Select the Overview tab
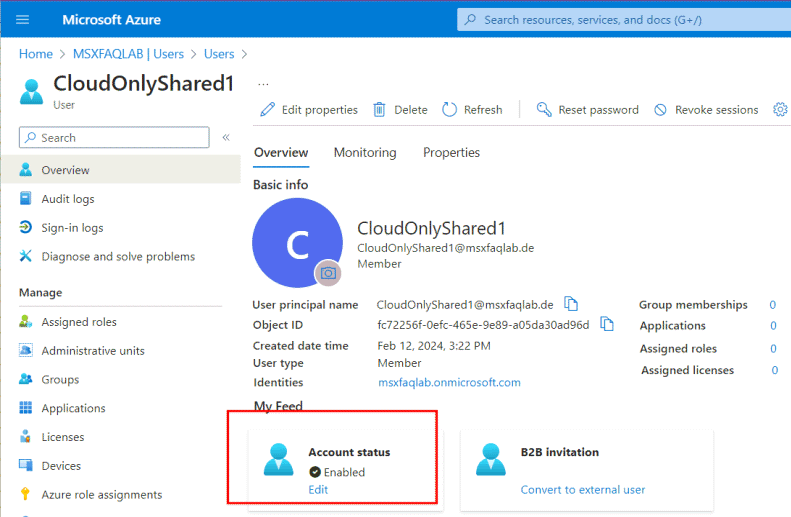This screenshot has height=517, width=791. (281, 152)
